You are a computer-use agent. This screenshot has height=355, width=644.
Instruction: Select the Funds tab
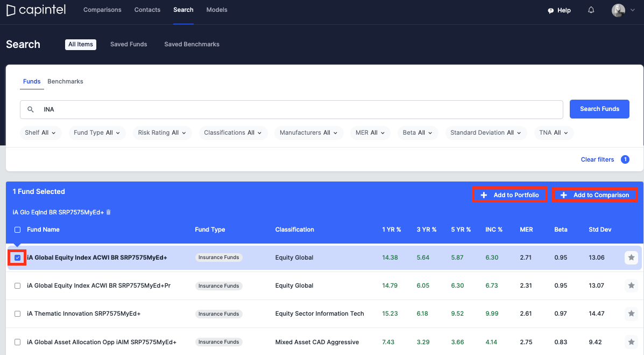coord(32,81)
